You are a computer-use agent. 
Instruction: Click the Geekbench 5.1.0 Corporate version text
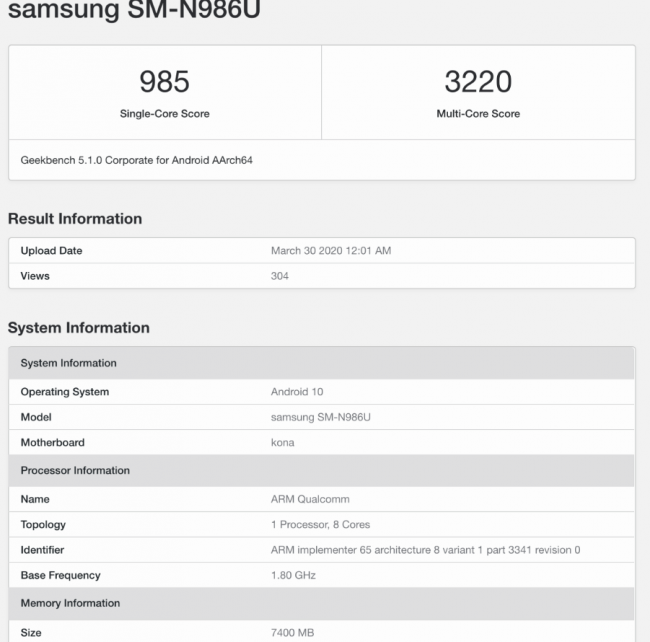click(136, 160)
